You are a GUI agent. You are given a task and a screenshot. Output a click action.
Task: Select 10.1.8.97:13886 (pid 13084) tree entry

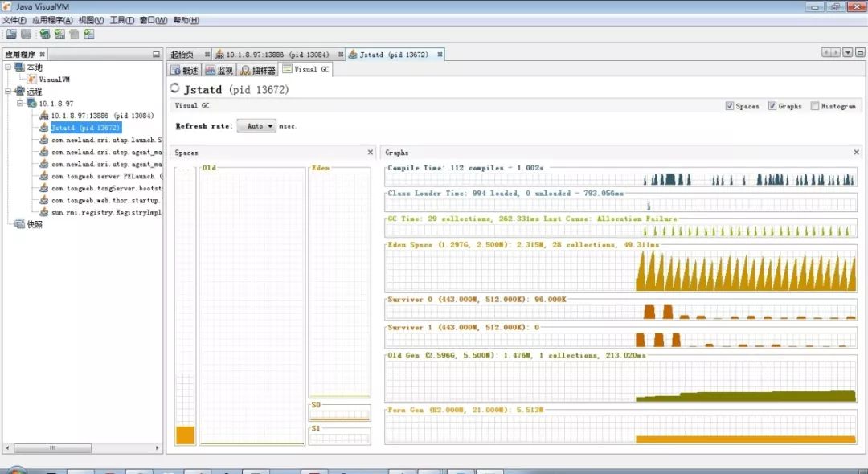(102, 116)
